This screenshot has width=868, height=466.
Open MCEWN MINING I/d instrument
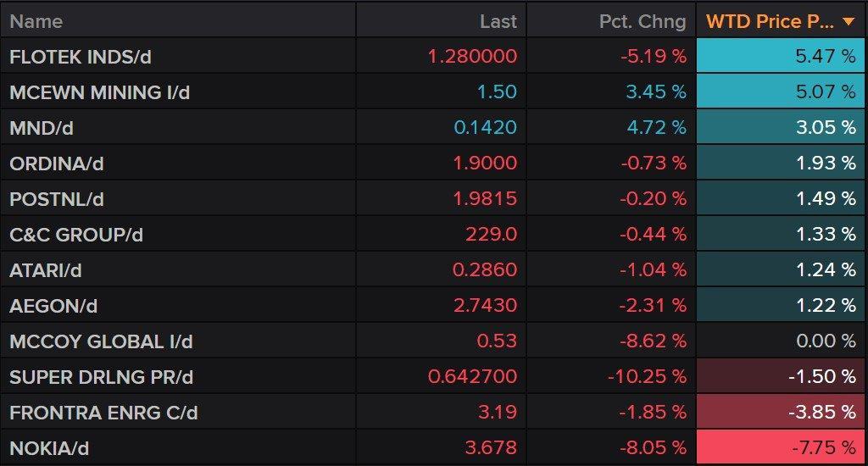[100, 93]
